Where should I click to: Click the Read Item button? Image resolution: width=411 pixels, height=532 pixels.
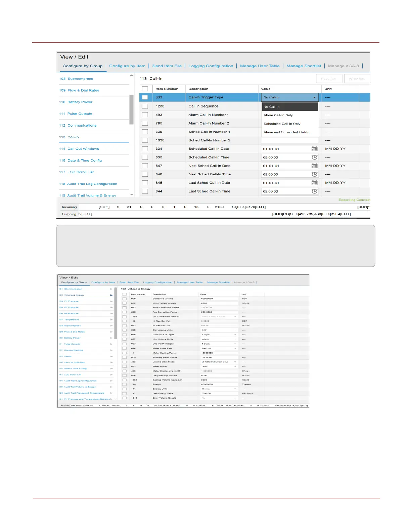tap(329, 79)
